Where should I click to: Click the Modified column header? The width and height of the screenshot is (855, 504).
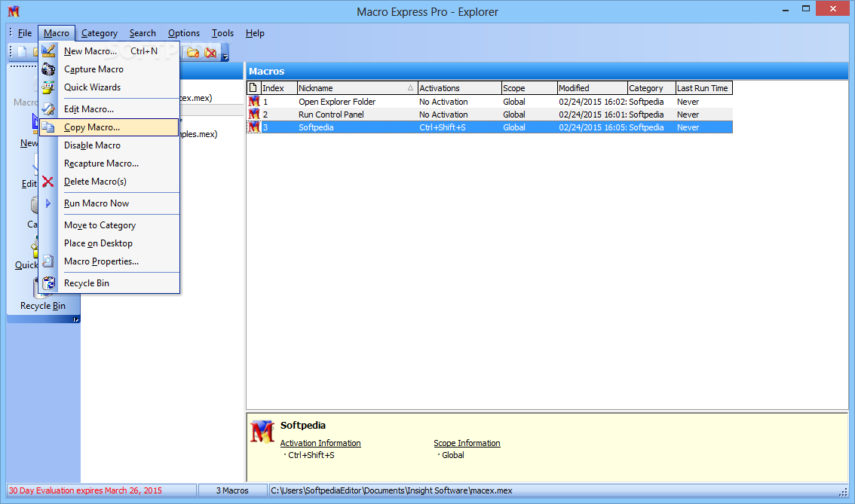pos(592,87)
